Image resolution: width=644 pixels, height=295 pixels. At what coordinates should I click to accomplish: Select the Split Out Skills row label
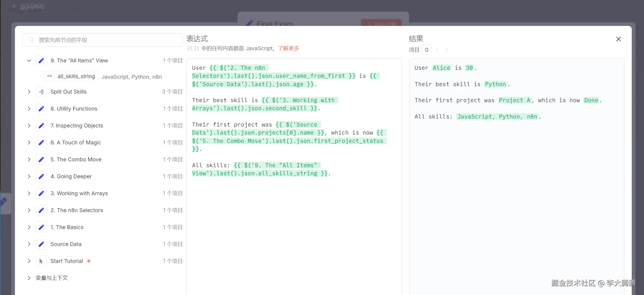(x=68, y=92)
